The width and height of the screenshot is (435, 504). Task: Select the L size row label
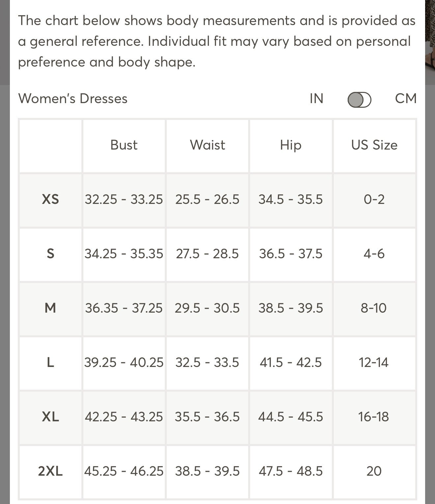coord(50,363)
